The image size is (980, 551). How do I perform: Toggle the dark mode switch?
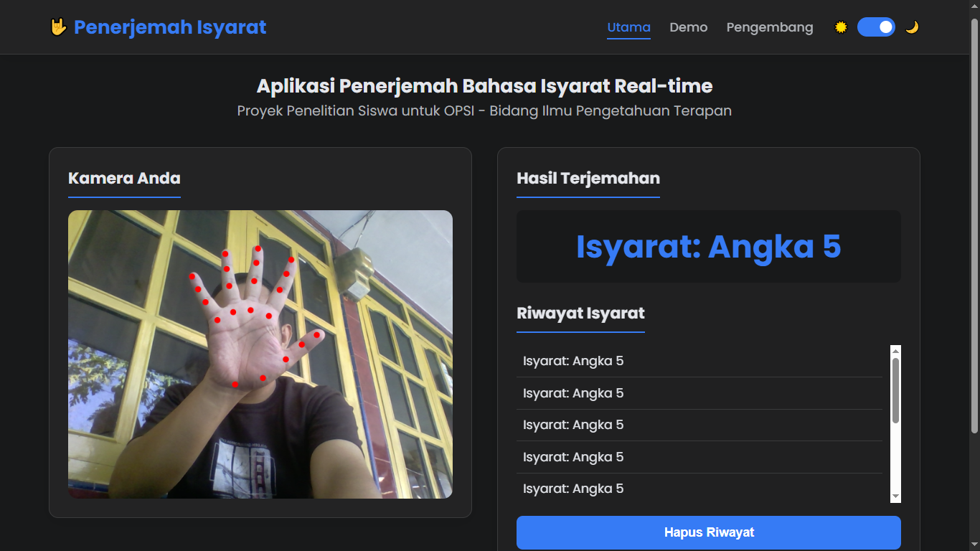pyautogui.click(x=877, y=27)
